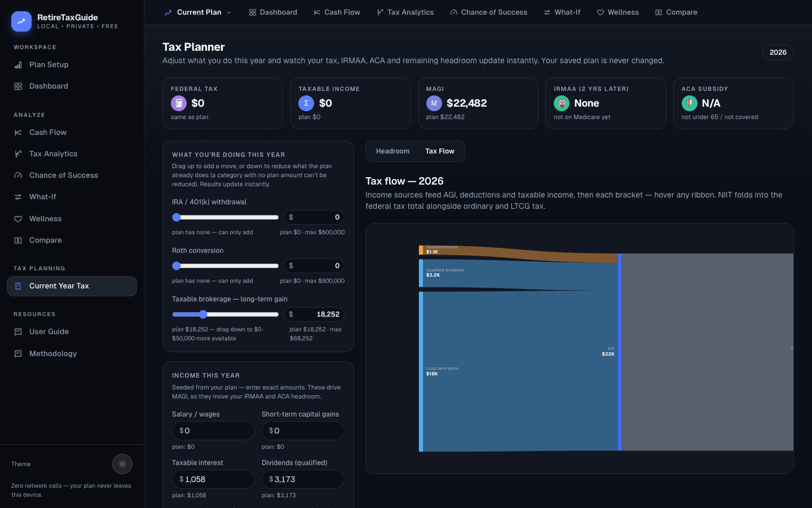Viewport: 812px width, 508px height.
Task: Click the Dividends (qualified) input
Action: (303, 479)
